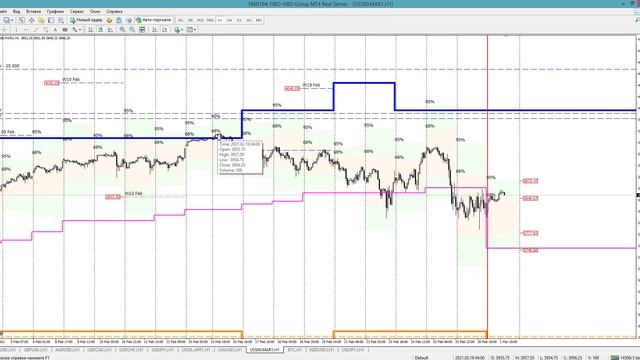The height and width of the screenshot is (360, 640).
Task: Switch to D1 timeframe
Action: click(x=239, y=20)
